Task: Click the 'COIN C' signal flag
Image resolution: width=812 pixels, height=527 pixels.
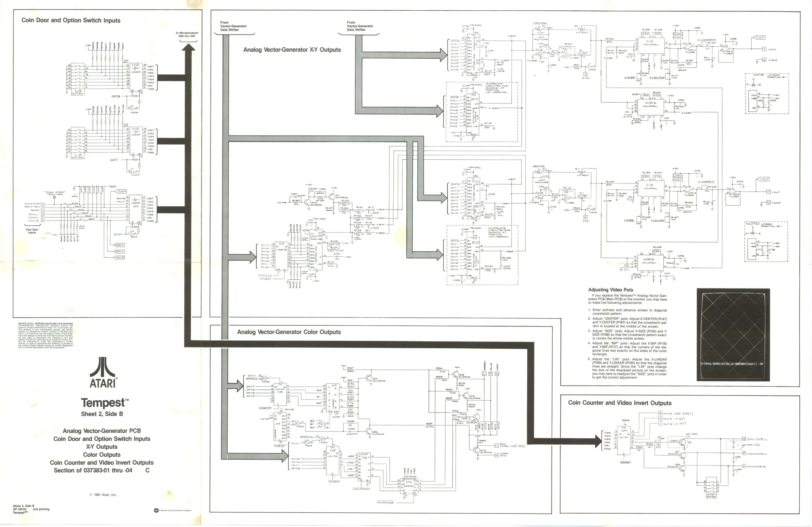Action: pos(119,252)
